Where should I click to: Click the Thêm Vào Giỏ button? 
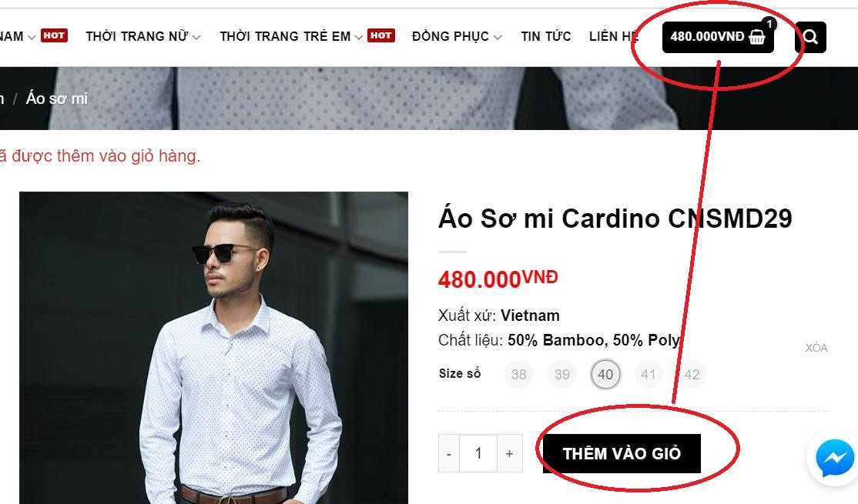[x=622, y=454]
